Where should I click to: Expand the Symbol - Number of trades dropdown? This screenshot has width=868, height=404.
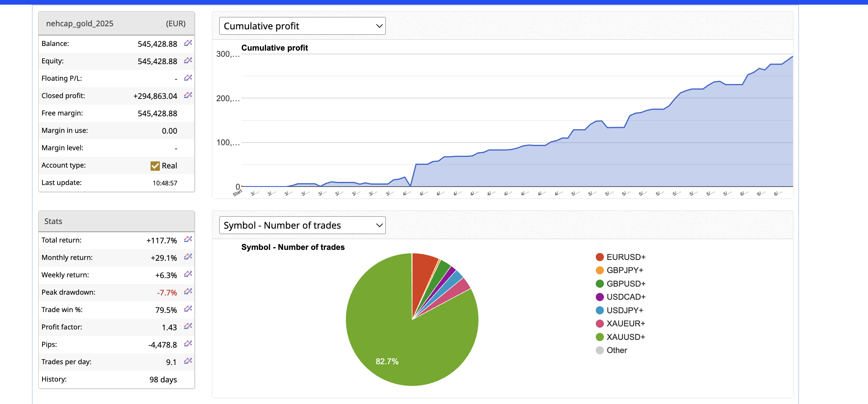pyautogui.click(x=302, y=225)
